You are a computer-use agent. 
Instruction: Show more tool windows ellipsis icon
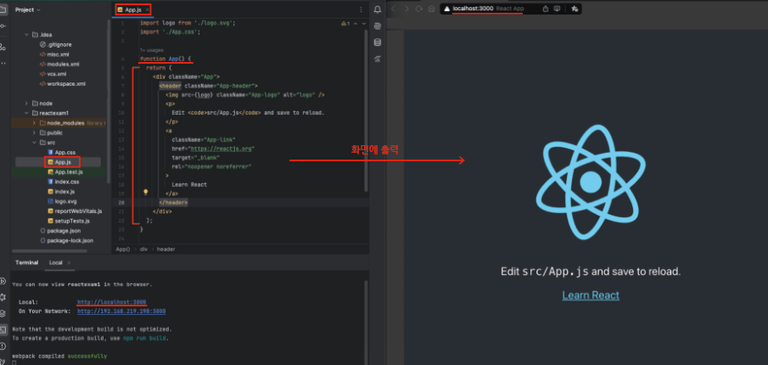[2, 63]
